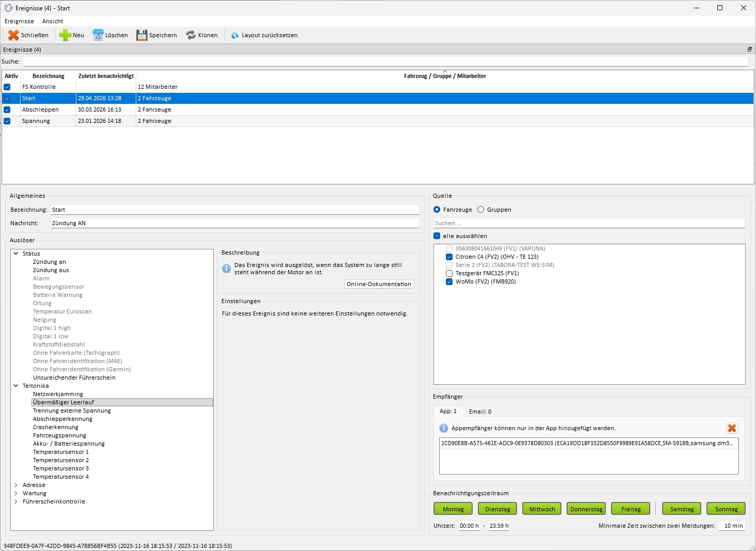
Task: Open the Online-Dokumentation button
Action: pos(379,284)
